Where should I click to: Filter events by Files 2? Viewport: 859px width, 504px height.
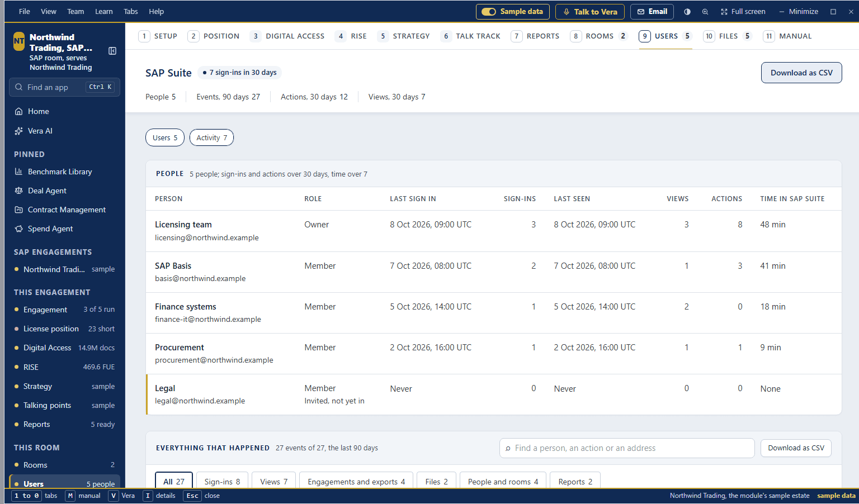[436, 482]
